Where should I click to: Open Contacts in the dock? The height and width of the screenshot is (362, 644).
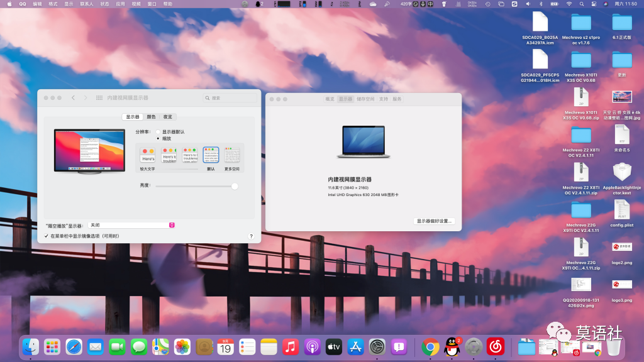pyautogui.click(x=204, y=347)
